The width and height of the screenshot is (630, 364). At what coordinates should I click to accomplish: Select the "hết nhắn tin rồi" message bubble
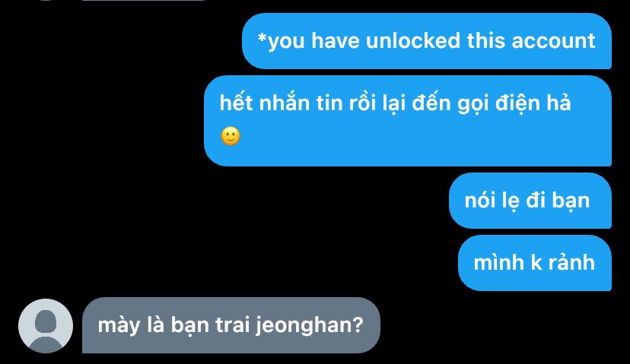(x=408, y=121)
